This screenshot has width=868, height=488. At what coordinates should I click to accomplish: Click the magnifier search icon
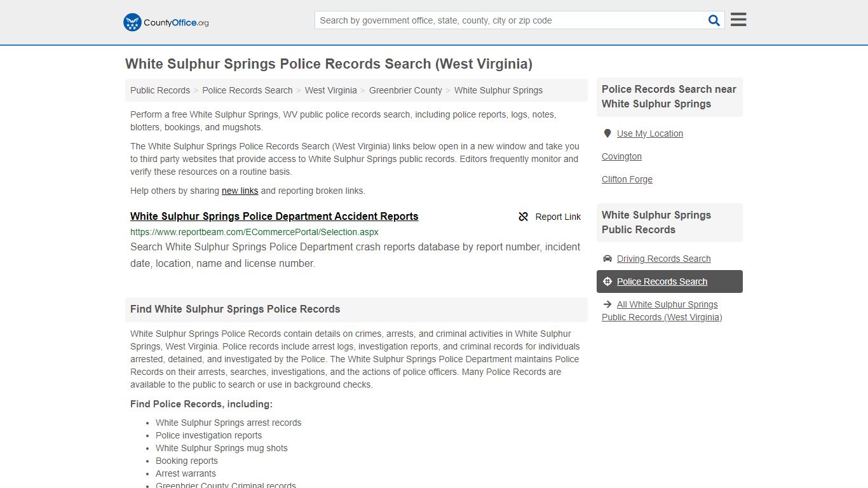tap(714, 20)
